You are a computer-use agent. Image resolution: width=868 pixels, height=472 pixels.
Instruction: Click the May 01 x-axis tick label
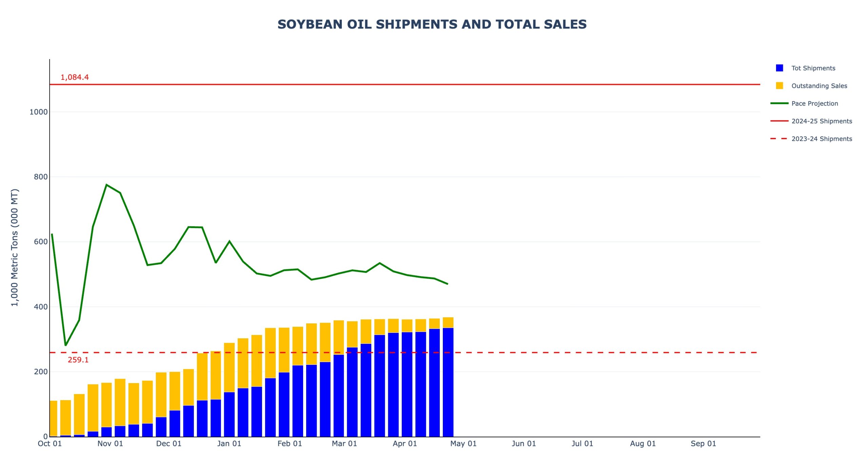pyautogui.click(x=463, y=444)
